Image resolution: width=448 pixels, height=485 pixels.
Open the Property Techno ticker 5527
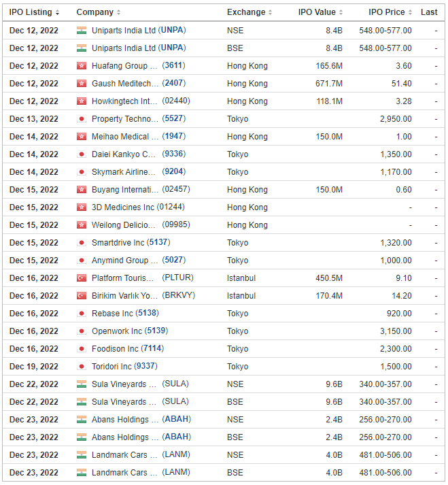(174, 118)
